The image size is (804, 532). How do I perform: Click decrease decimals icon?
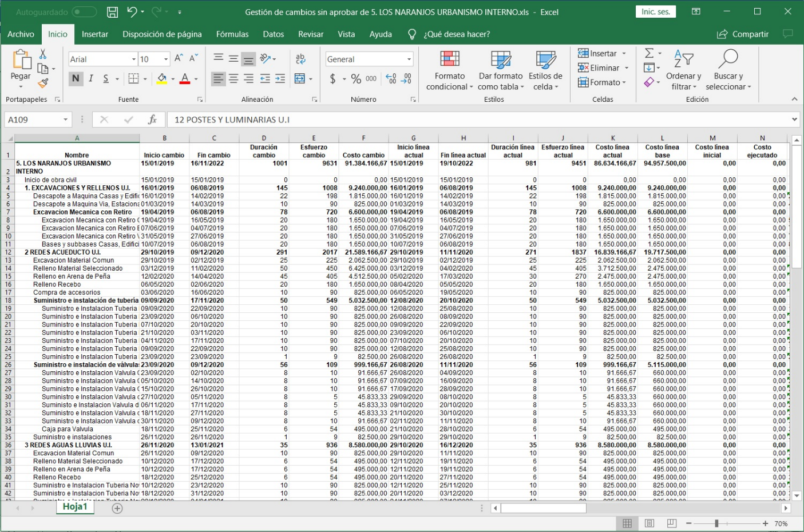pos(406,79)
